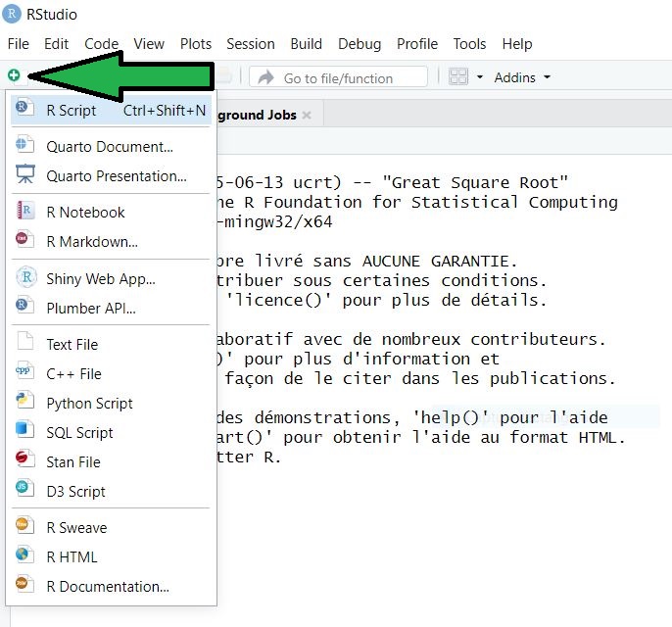Click the RStudio logo in title bar

(12, 14)
